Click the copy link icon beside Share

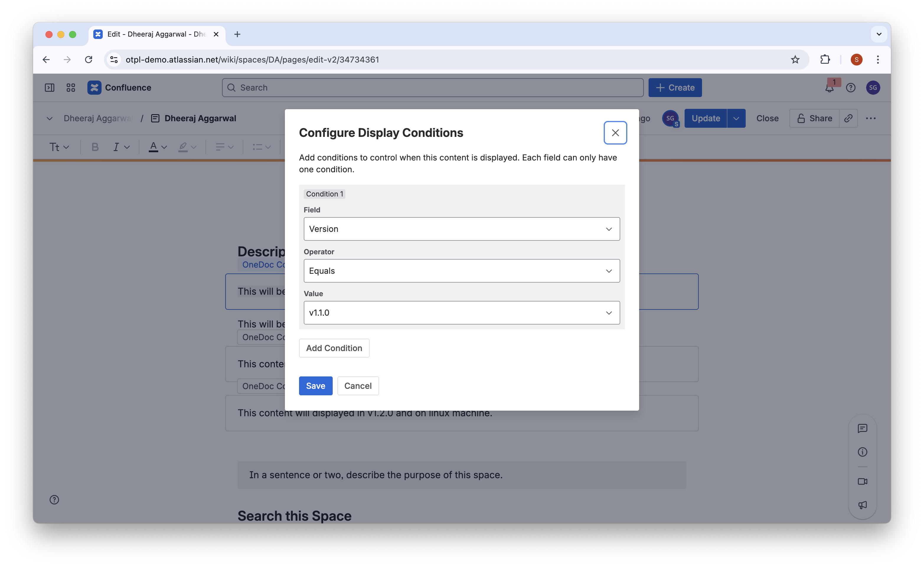click(848, 119)
